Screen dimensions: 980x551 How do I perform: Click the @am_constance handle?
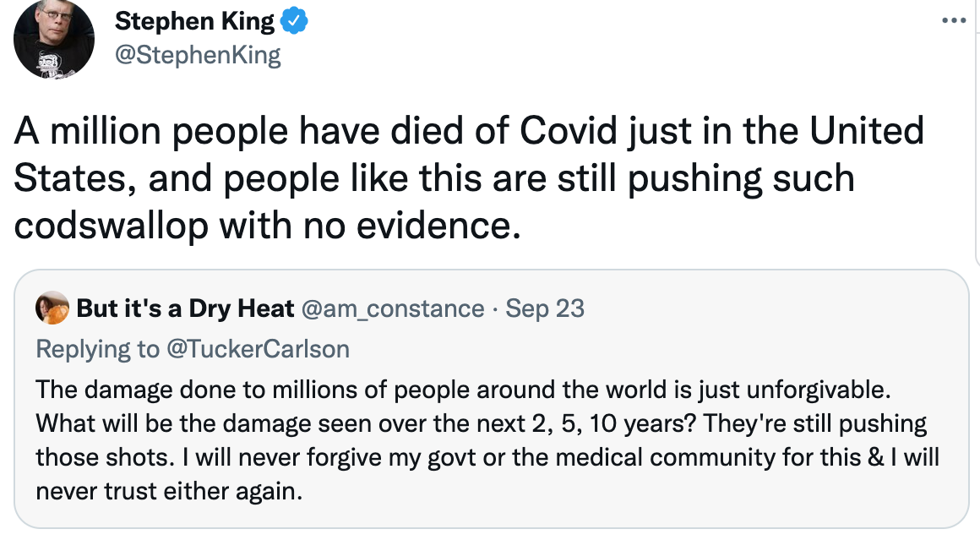pos(393,309)
